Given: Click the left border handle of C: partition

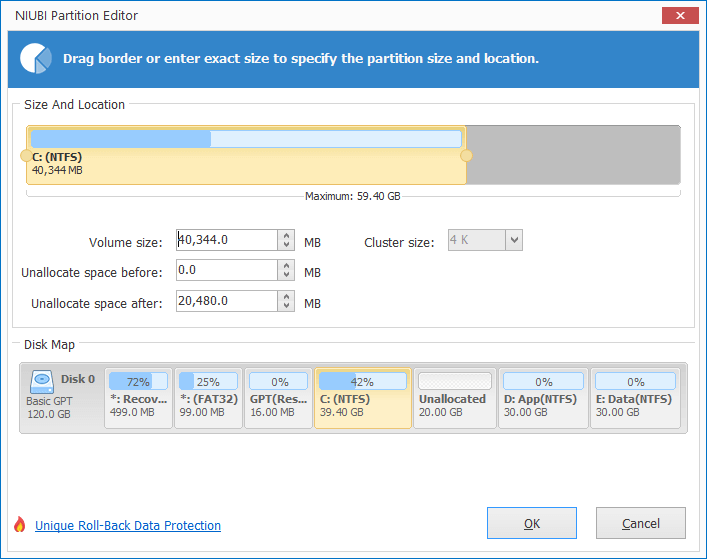Looking at the screenshot, I should pyautogui.click(x=26, y=156).
